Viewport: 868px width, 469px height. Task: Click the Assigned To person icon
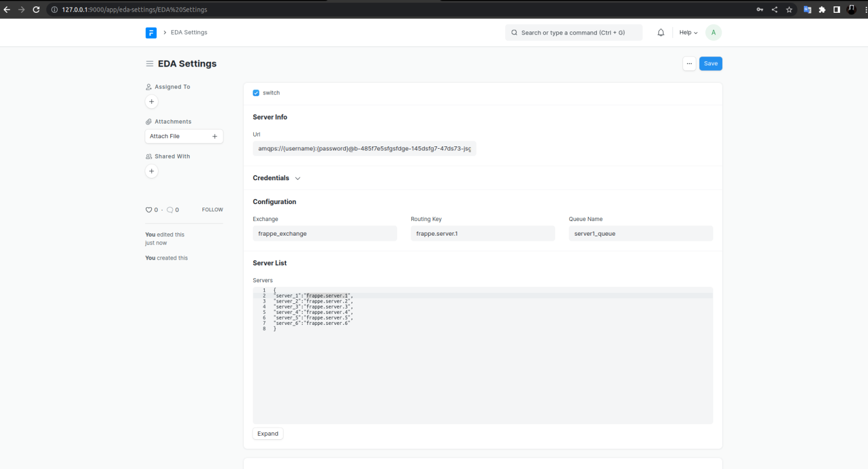point(148,87)
